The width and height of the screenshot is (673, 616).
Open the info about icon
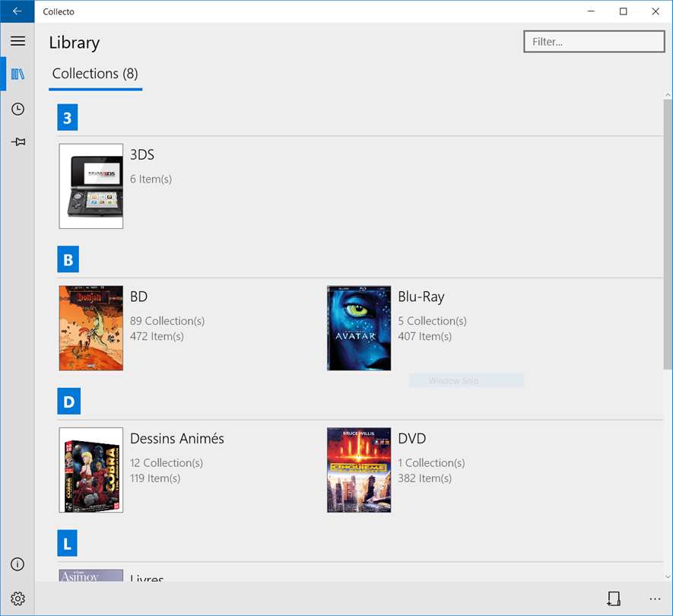click(17, 564)
